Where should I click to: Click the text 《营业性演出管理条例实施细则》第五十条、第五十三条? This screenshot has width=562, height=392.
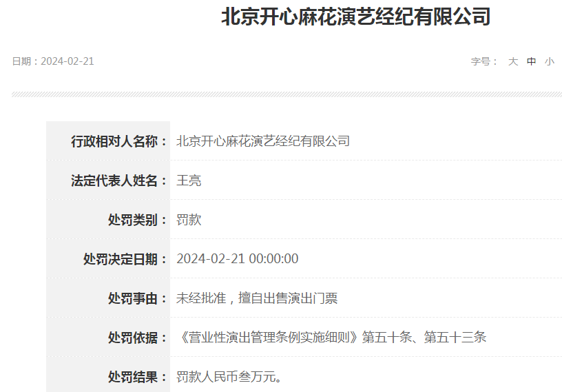pyautogui.click(x=331, y=337)
